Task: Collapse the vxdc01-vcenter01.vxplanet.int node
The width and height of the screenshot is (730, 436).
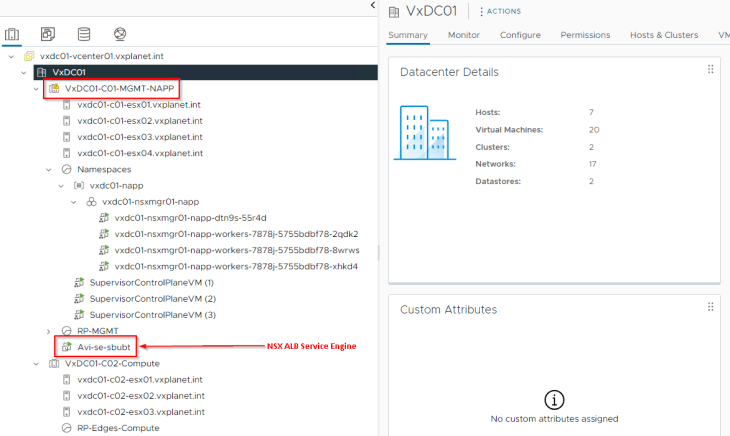Action: pos(11,56)
